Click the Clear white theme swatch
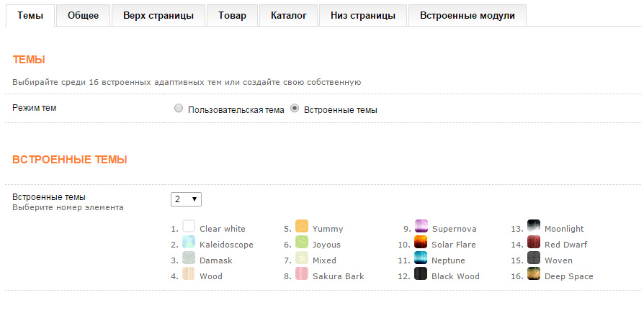Viewport: 644px width, 313px height. [x=189, y=227]
